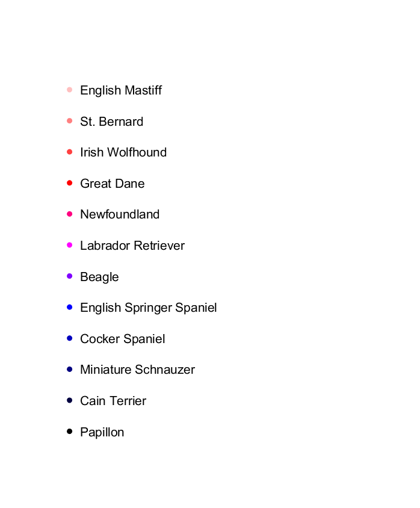Click the navy Cain Terrier marker

click(x=69, y=400)
